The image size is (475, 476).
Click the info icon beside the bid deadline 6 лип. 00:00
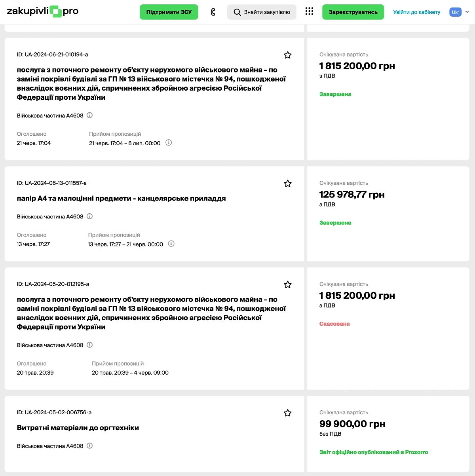tap(169, 143)
